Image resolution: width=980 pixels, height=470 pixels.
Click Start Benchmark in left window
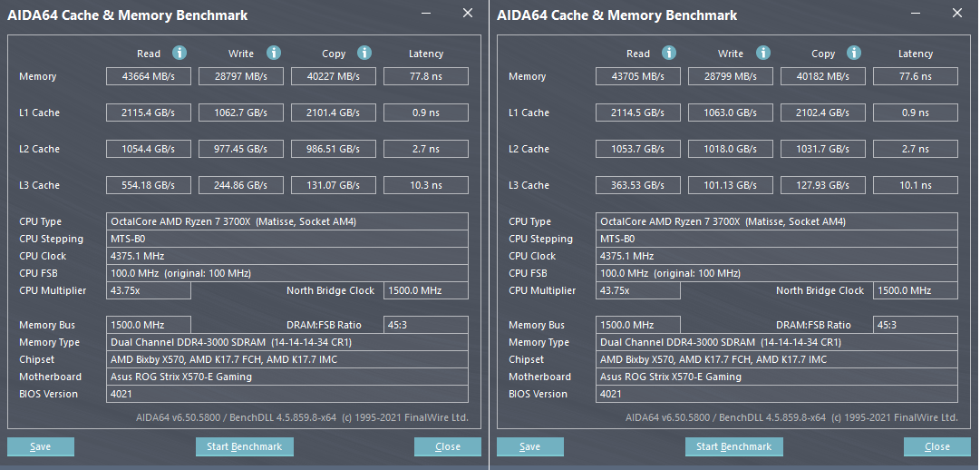pyautogui.click(x=245, y=446)
